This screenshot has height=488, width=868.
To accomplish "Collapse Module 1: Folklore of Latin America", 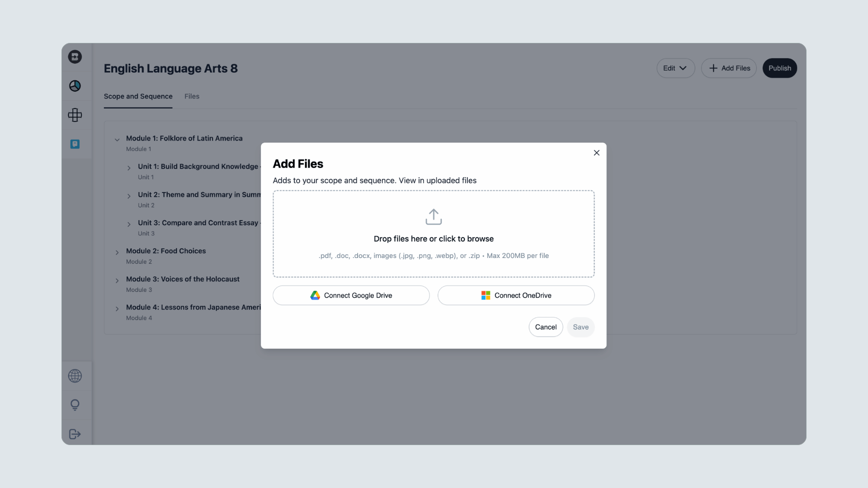I will click(x=117, y=140).
